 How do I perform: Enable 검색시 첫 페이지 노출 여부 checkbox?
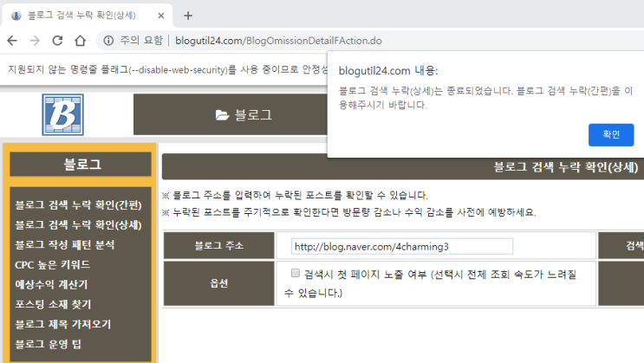pyautogui.click(x=296, y=273)
